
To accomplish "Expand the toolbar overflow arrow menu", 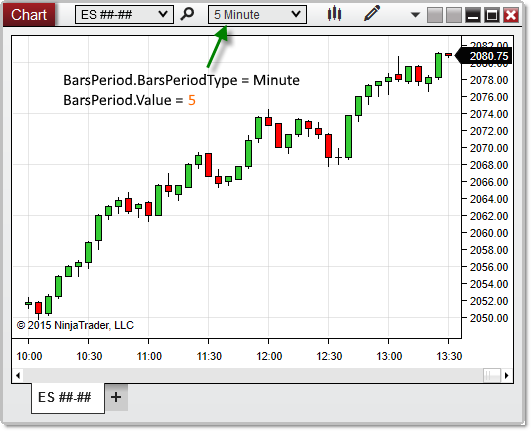I will click(x=415, y=15).
